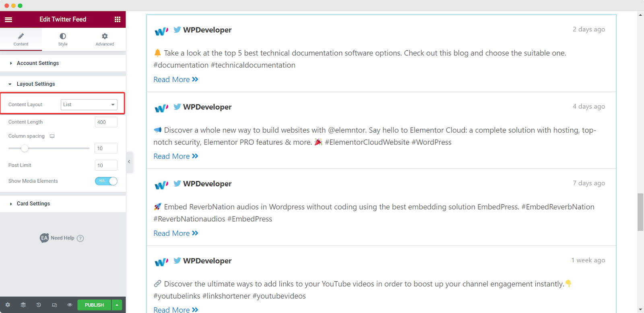Click the "#documentation #technicaldocumentation" hashtags text
644x313 pixels.
point(224,65)
